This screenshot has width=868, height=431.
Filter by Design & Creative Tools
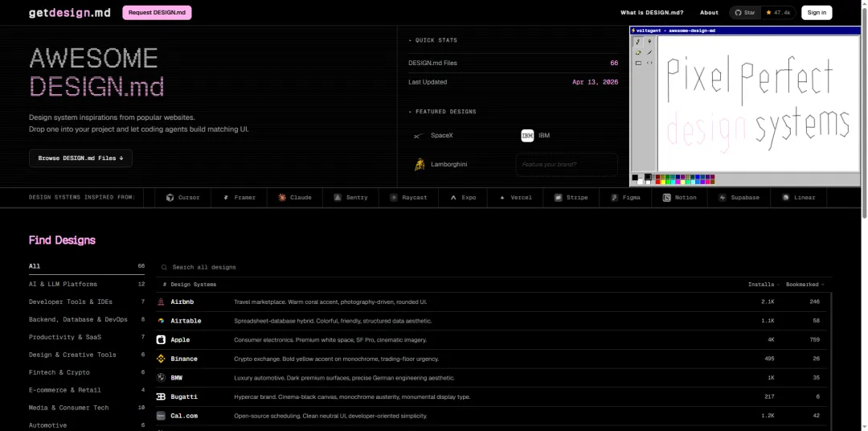coord(86,355)
